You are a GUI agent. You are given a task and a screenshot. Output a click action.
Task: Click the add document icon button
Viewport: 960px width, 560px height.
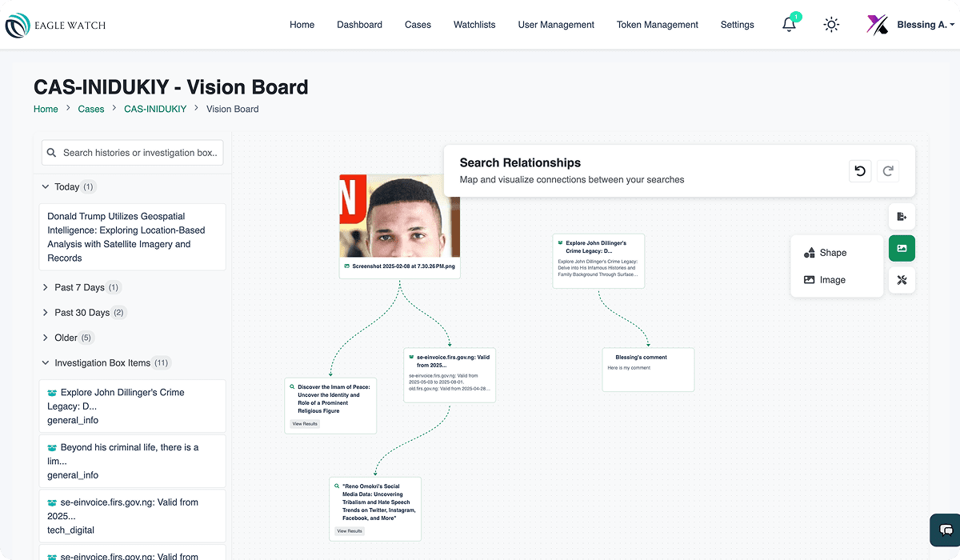click(x=902, y=217)
